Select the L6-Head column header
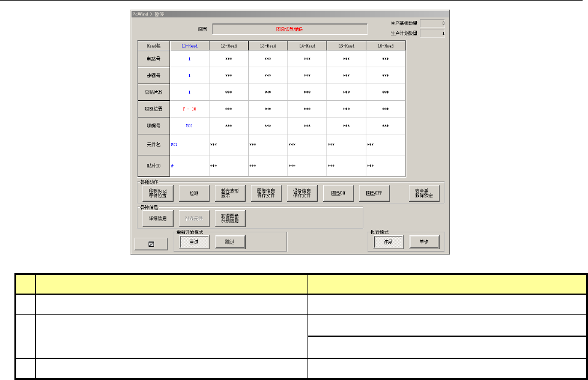The image size is (588, 380). click(386, 46)
